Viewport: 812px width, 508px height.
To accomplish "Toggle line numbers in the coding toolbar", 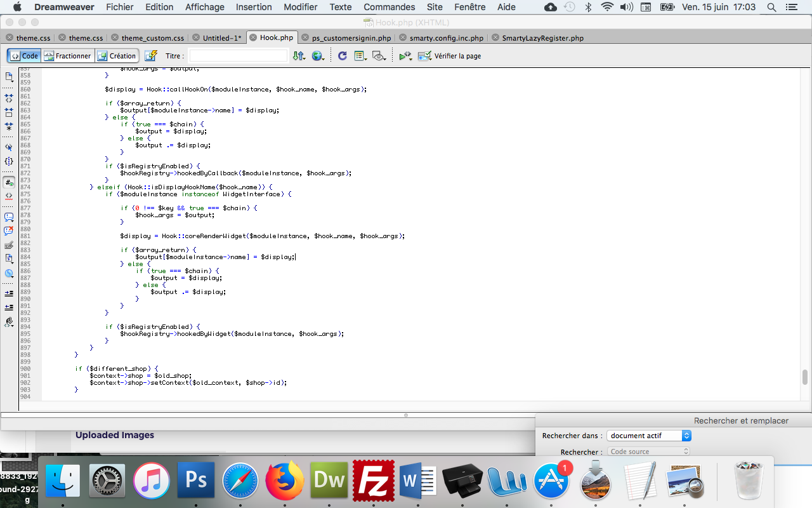I will click(9, 182).
